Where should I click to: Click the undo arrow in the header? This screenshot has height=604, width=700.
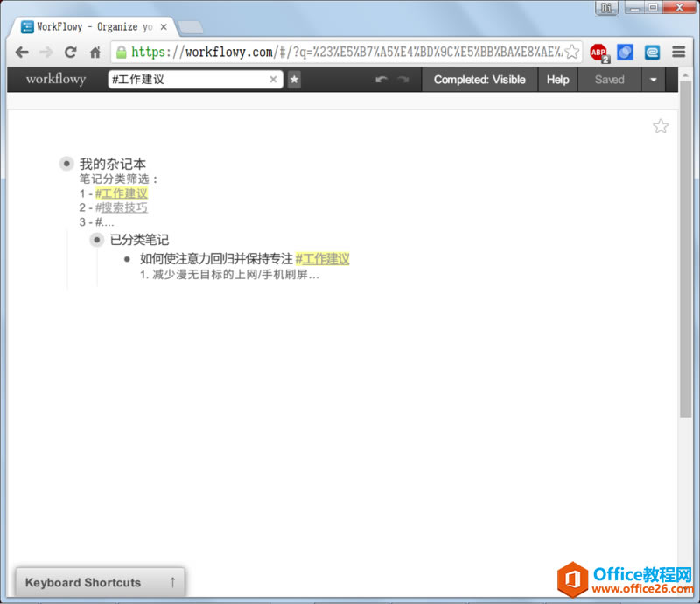(x=380, y=80)
